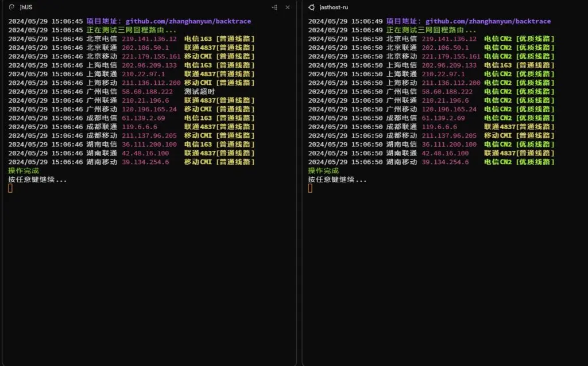Select the jasthost-ru session tab

(x=333, y=7)
